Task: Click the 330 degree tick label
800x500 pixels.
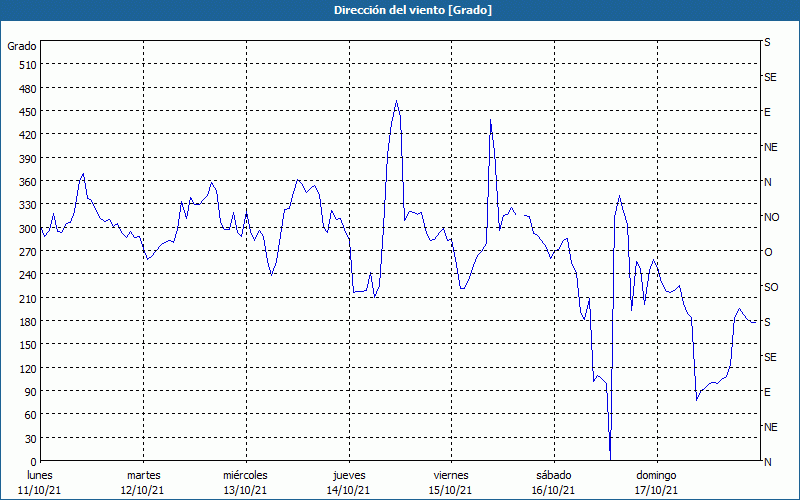Action: coord(28,206)
